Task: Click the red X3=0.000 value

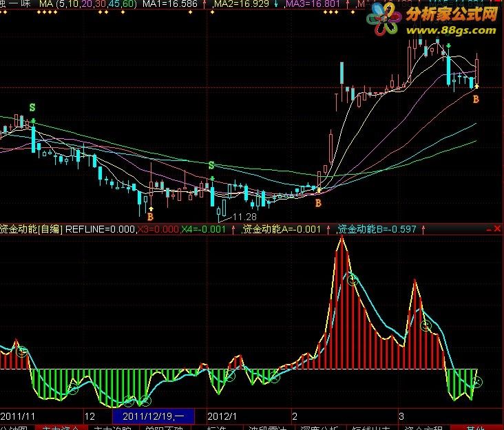Action: tap(158, 229)
